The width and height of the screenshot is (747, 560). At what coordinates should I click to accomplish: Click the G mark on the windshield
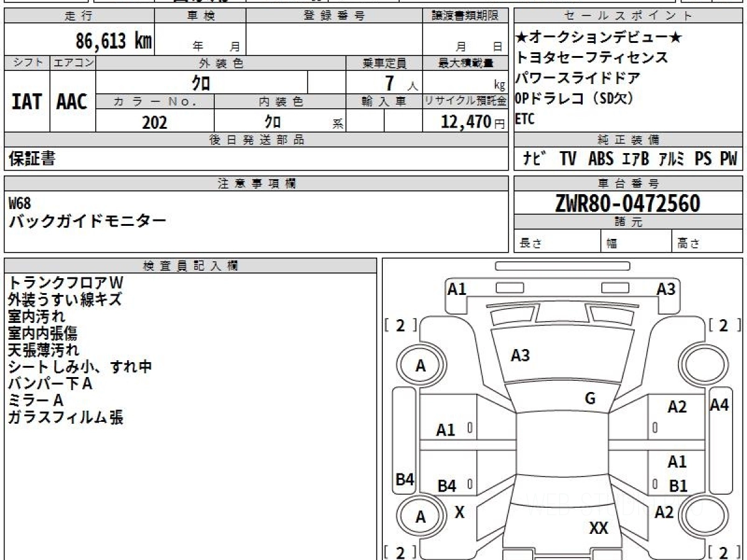[590, 399]
